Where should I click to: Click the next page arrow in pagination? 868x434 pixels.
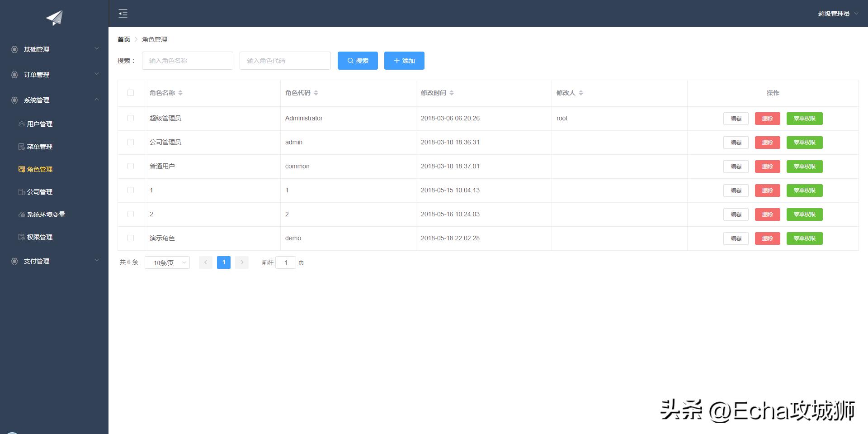pos(242,262)
